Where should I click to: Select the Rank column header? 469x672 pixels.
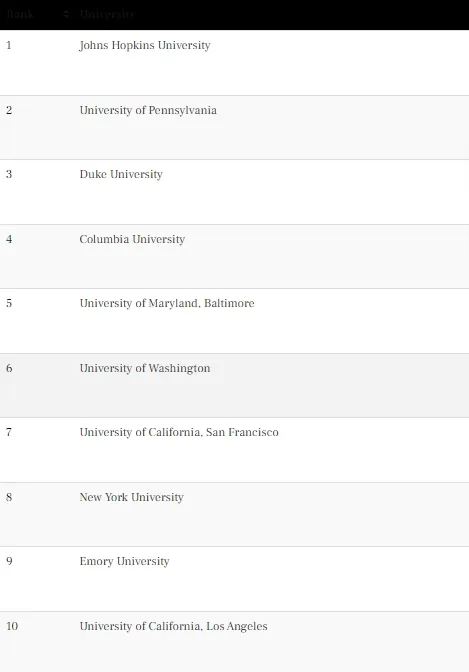[x=20, y=14]
